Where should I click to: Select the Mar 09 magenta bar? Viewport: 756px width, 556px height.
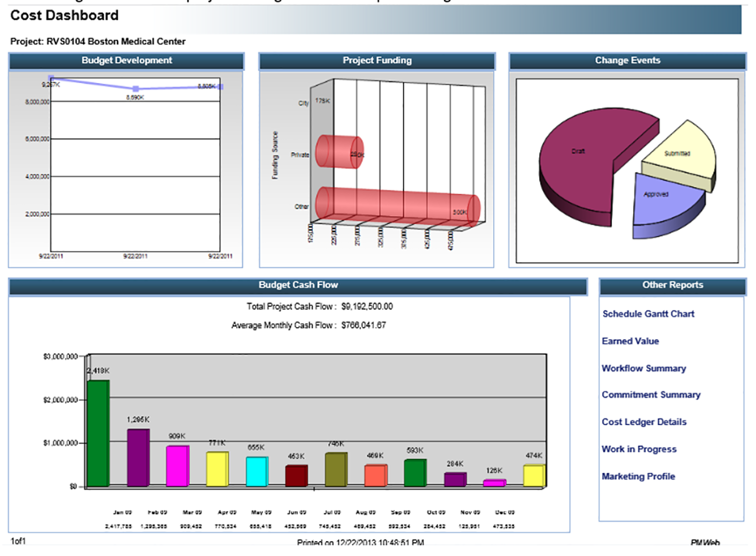(x=177, y=466)
